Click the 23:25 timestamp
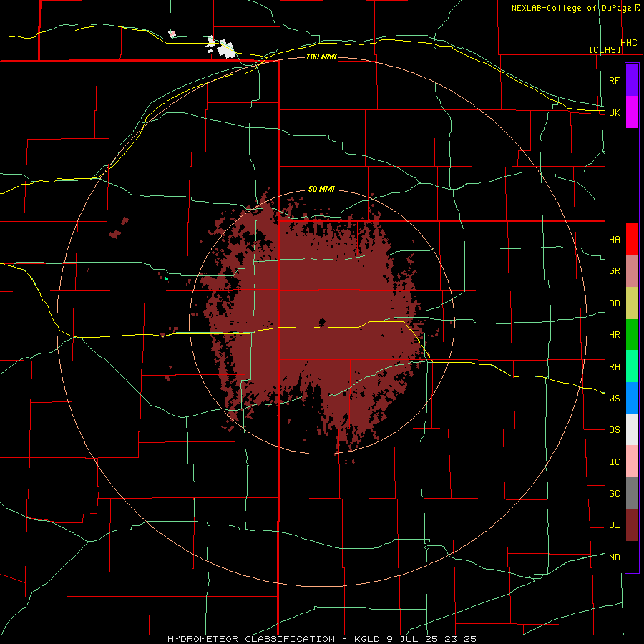This screenshot has height=644, width=644. pyautogui.click(x=459, y=639)
